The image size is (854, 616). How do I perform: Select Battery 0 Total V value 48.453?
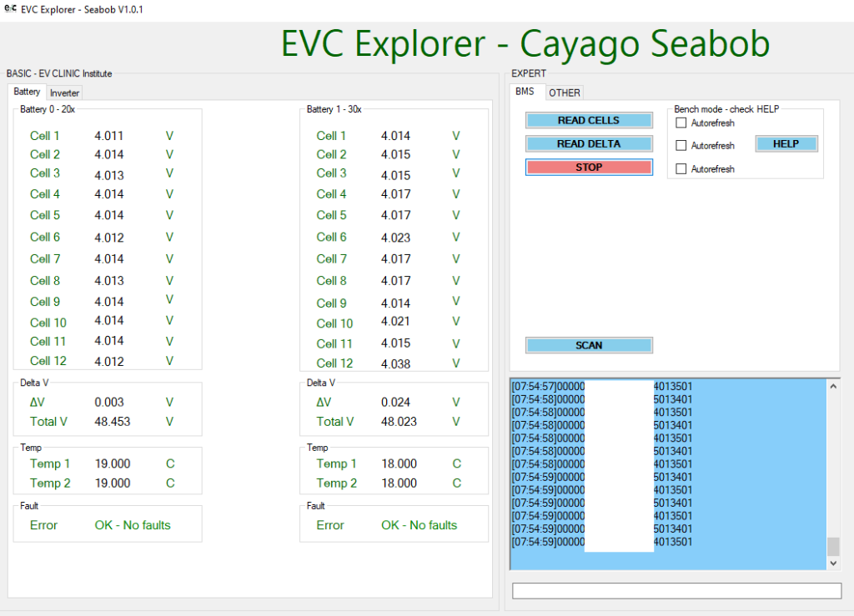click(x=113, y=422)
